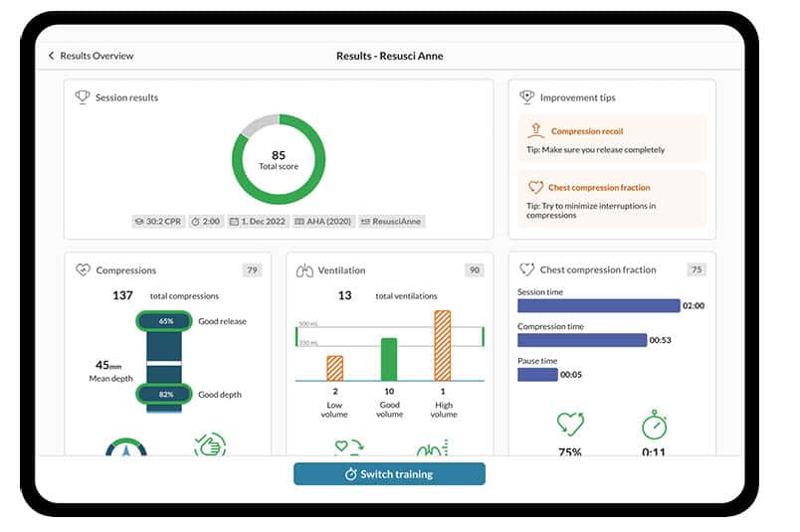
Task: Select the Compression recoil arrow icon
Action: (535, 130)
